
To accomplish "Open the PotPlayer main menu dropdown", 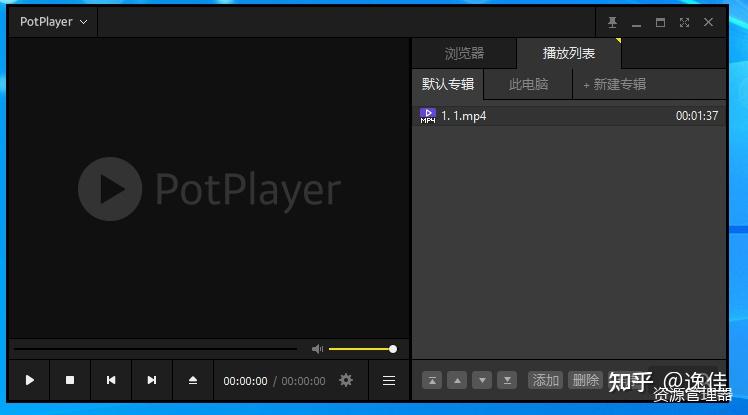I will coord(53,22).
